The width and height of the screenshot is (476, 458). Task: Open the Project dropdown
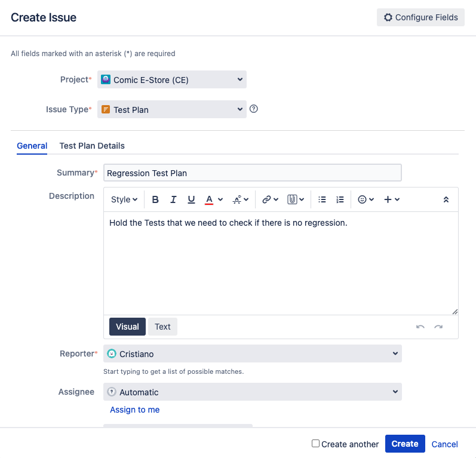click(172, 79)
